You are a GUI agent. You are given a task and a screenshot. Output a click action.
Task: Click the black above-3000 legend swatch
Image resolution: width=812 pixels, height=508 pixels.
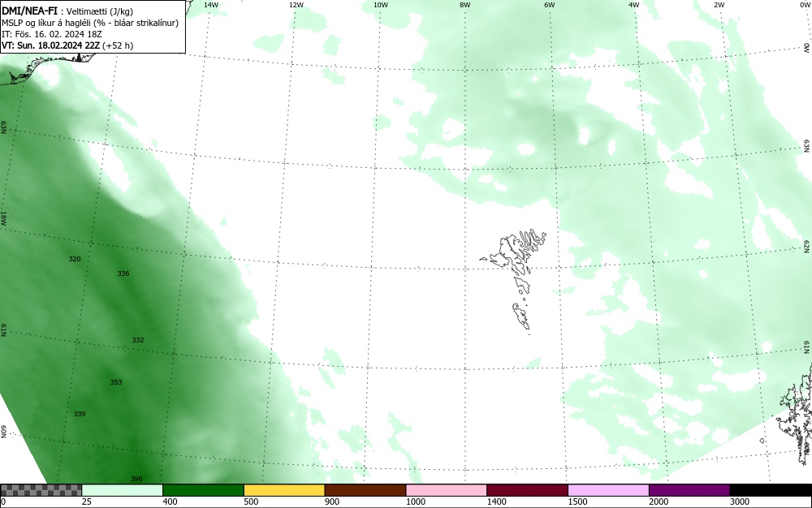pyautogui.click(x=771, y=490)
